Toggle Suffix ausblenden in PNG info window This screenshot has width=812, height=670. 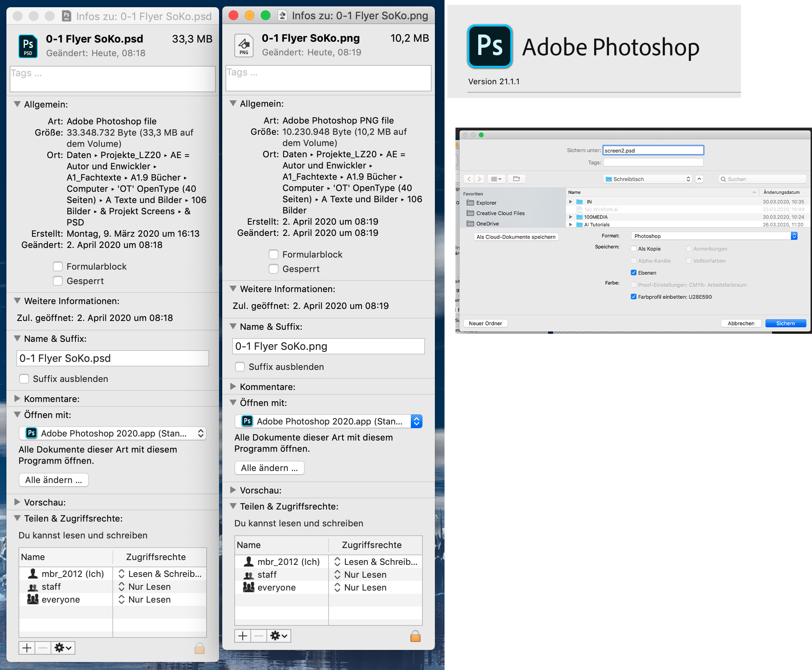coord(240,367)
